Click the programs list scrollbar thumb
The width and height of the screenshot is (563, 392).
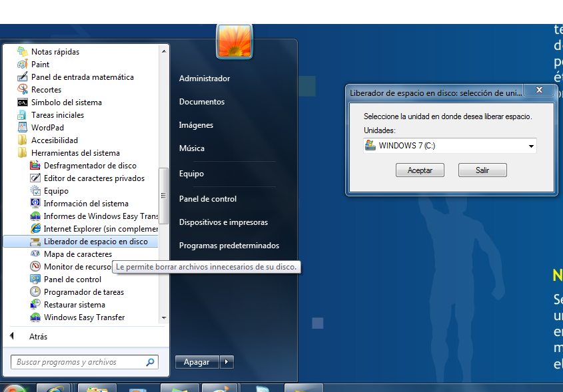[x=164, y=196]
